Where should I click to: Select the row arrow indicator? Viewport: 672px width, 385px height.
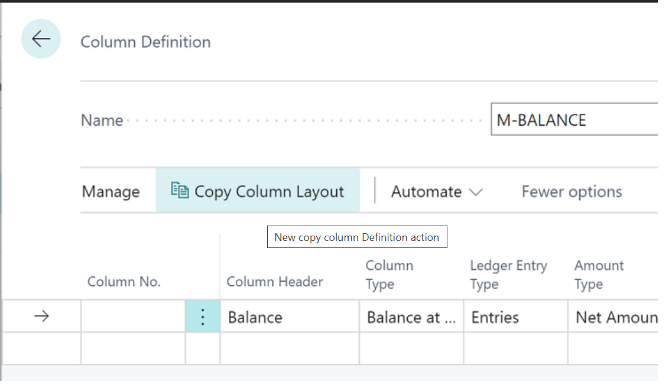coord(42,316)
